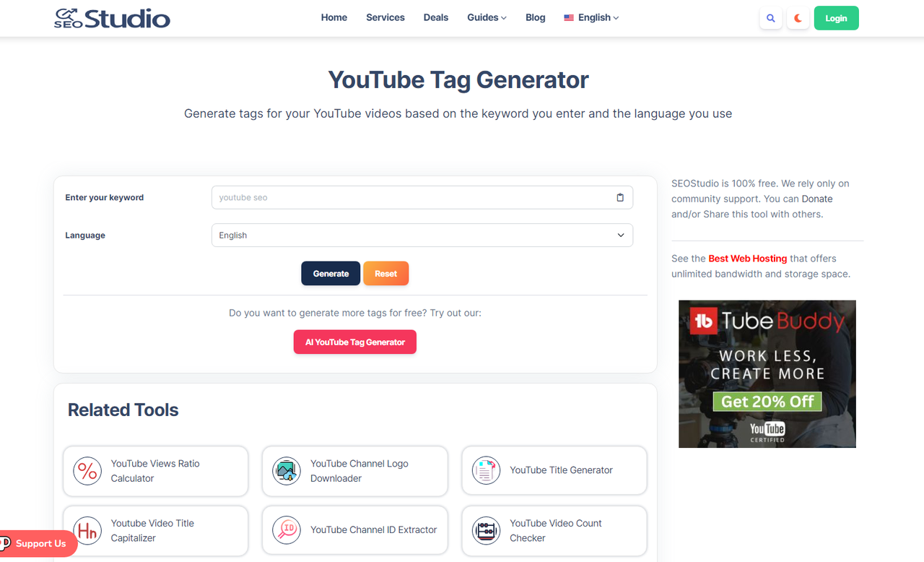Select the YouTube Views Ratio Calculator icon
924x562 pixels.
click(87, 471)
